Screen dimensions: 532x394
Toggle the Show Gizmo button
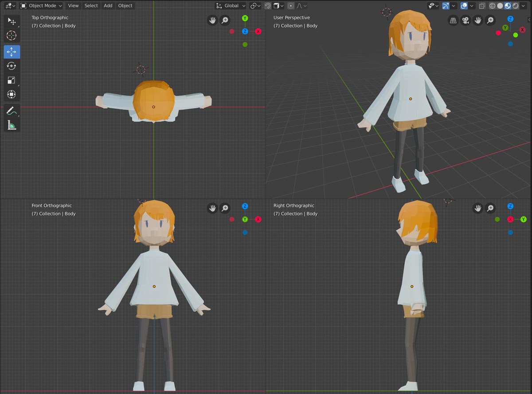[x=446, y=6]
